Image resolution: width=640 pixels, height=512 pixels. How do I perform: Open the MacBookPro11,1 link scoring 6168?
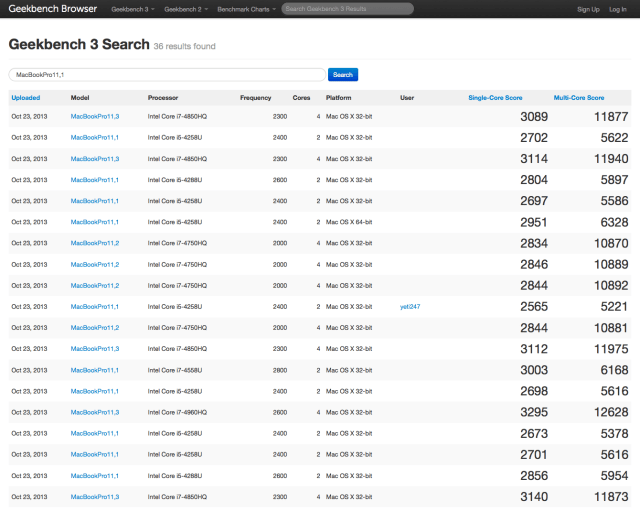(x=95, y=370)
